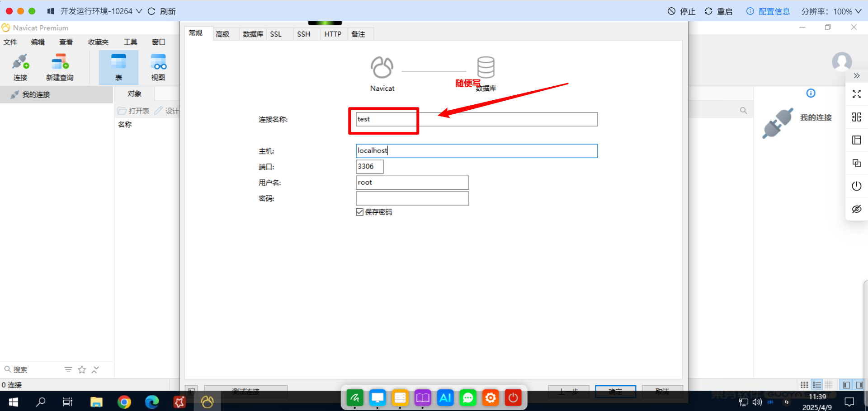Switch to list view in status bar
Screen dimensions: 868x411
pos(817,385)
